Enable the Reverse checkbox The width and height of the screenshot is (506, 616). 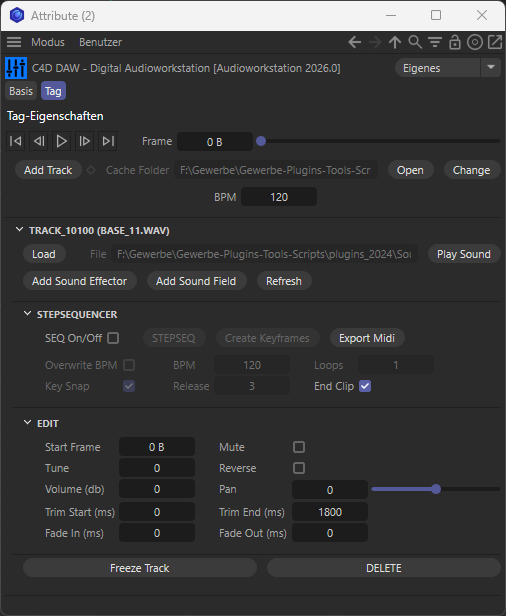[299, 468]
